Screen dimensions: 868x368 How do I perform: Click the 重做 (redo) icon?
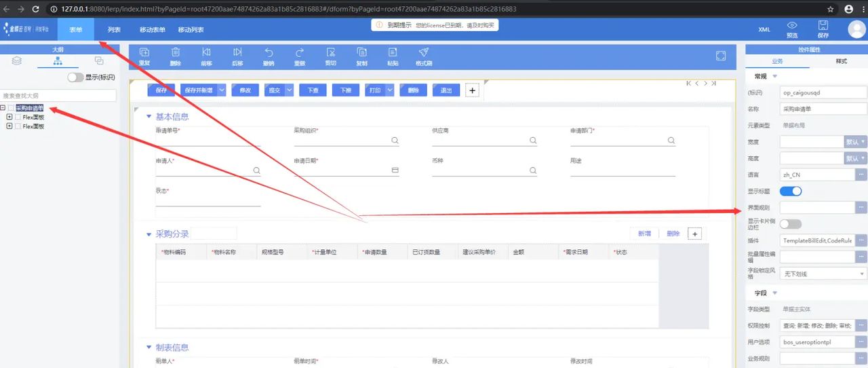(x=300, y=52)
